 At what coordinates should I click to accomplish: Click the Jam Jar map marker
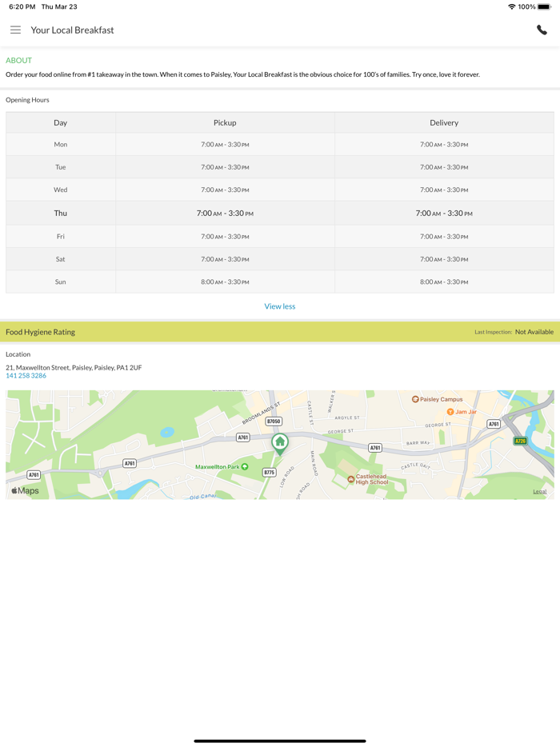point(450,412)
